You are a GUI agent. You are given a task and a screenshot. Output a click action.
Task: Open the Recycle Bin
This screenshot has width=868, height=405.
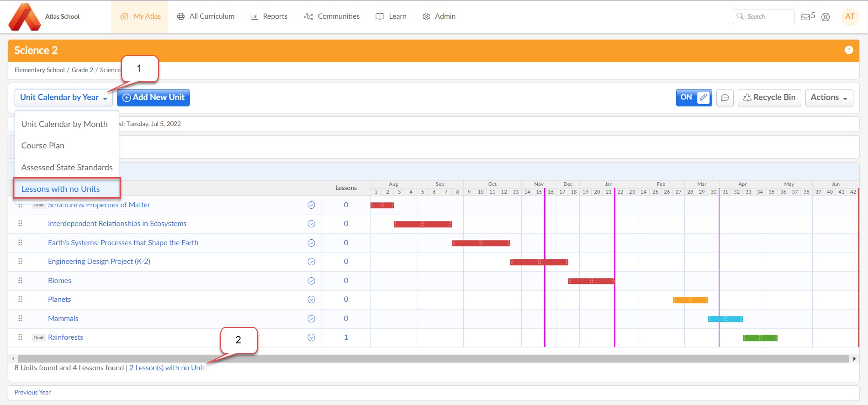(769, 97)
